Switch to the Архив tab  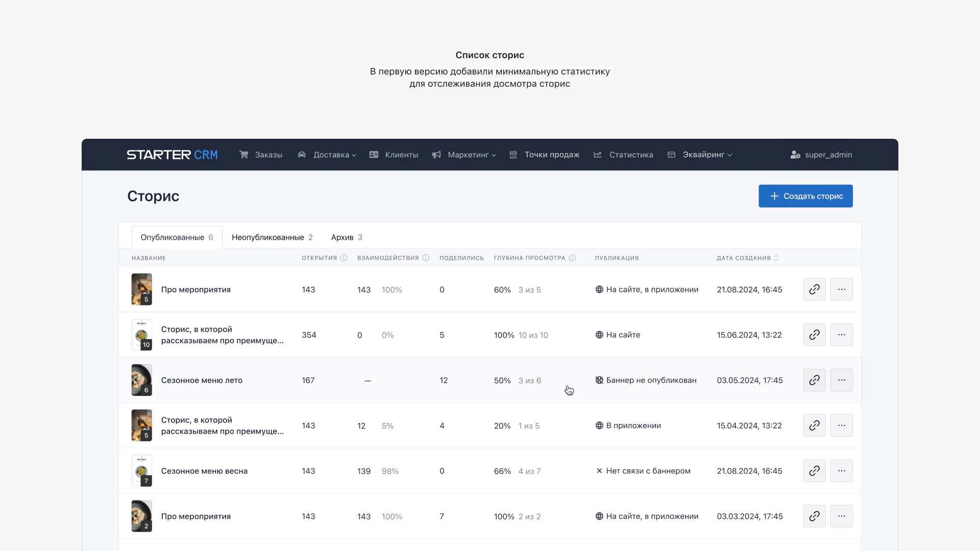click(347, 237)
